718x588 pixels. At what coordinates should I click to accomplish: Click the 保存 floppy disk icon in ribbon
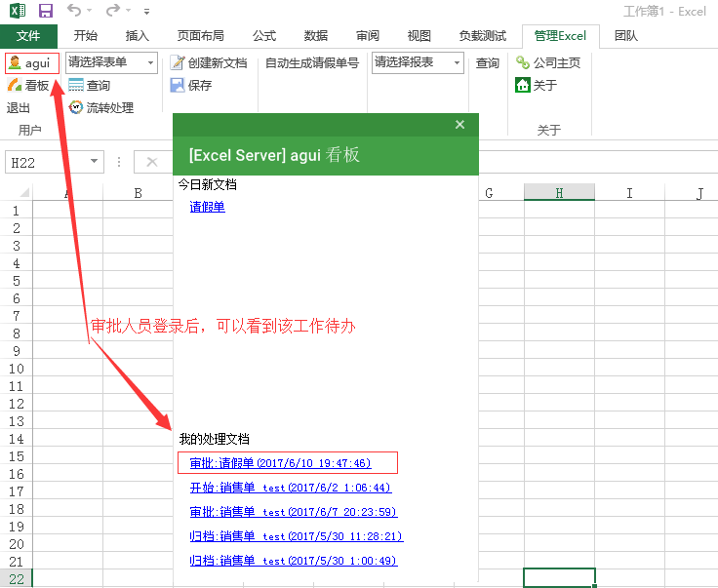[178, 86]
